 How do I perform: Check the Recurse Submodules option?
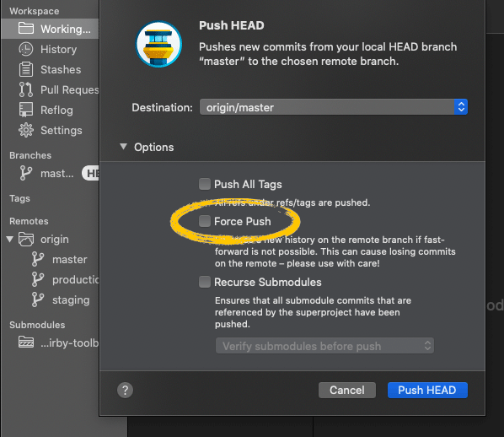pos(205,282)
